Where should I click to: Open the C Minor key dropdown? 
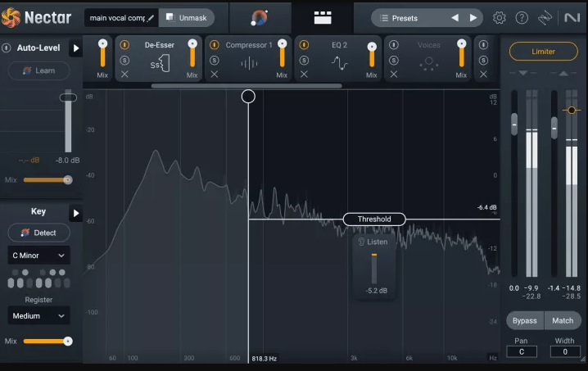[38, 256]
